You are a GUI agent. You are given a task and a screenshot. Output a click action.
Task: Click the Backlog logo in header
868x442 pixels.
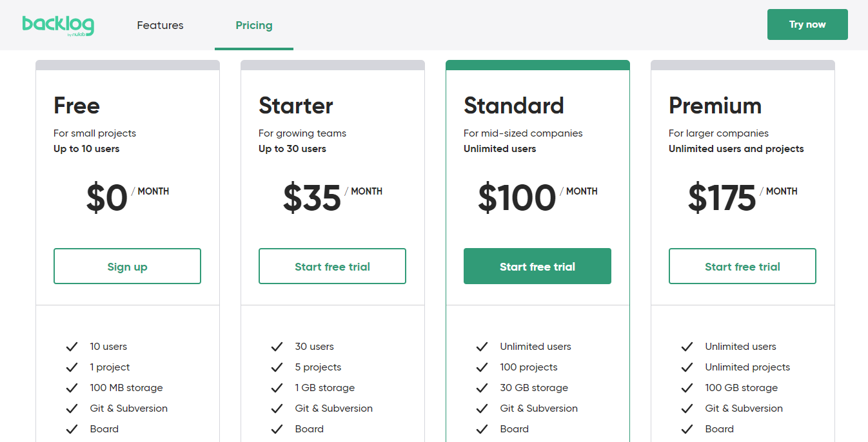pyautogui.click(x=58, y=25)
